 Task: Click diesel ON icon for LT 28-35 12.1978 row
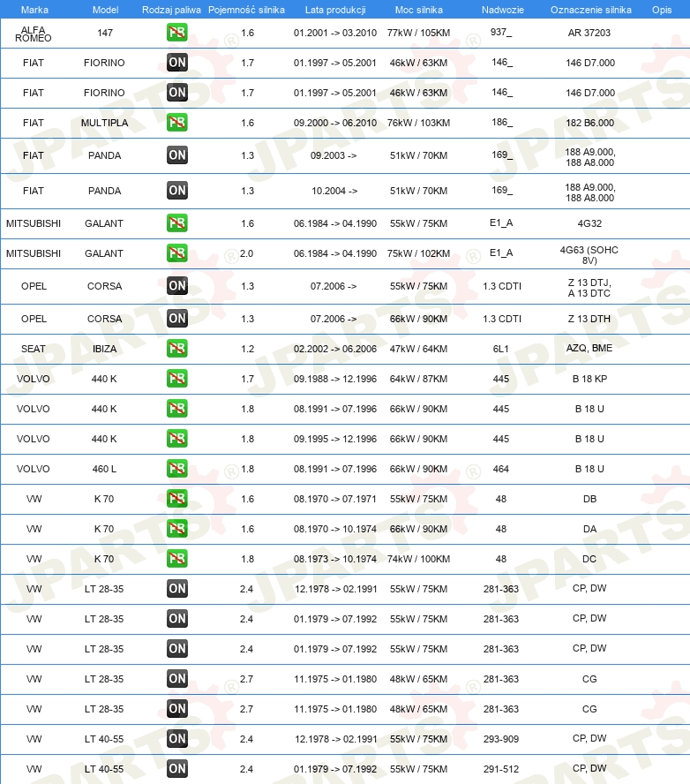coord(176,589)
